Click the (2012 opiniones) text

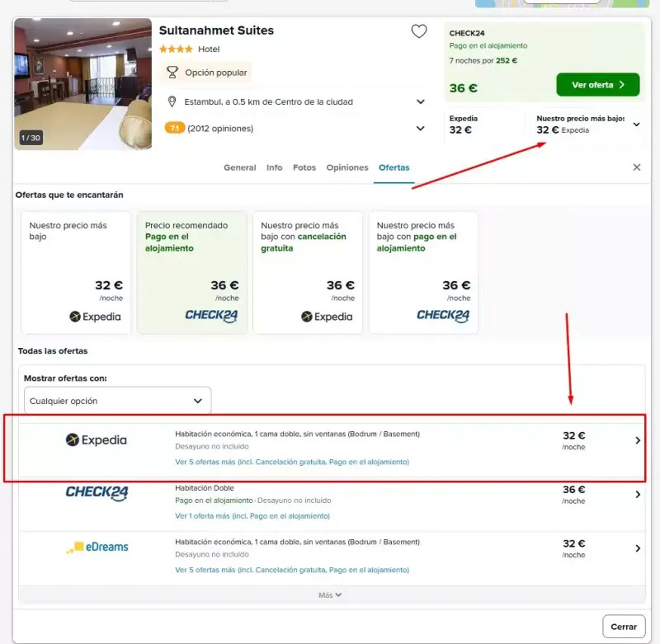pyautogui.click(x=220, y=129)
